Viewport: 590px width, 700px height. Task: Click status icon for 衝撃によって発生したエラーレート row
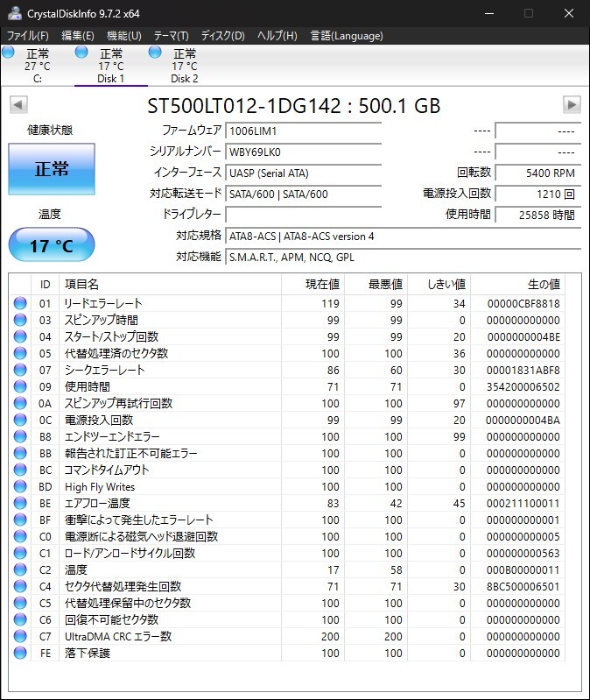click(20, 520)
